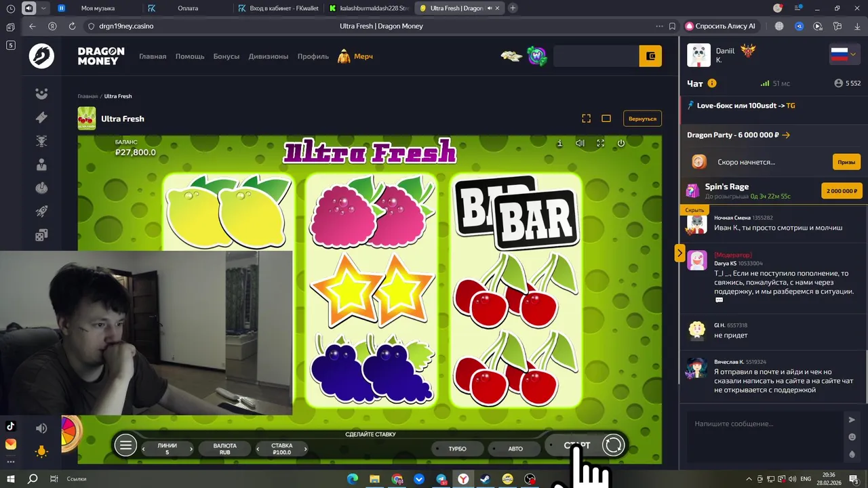
Task: Go back in browser history
Action: [32, 26]
